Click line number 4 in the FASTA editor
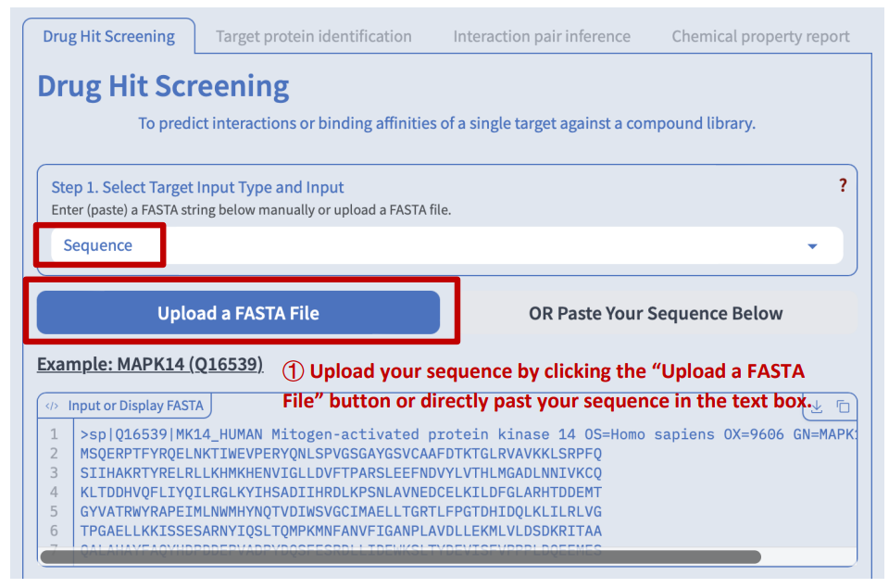Image resolution: width=889 pixels, height=588 pixels. point(55,492)
